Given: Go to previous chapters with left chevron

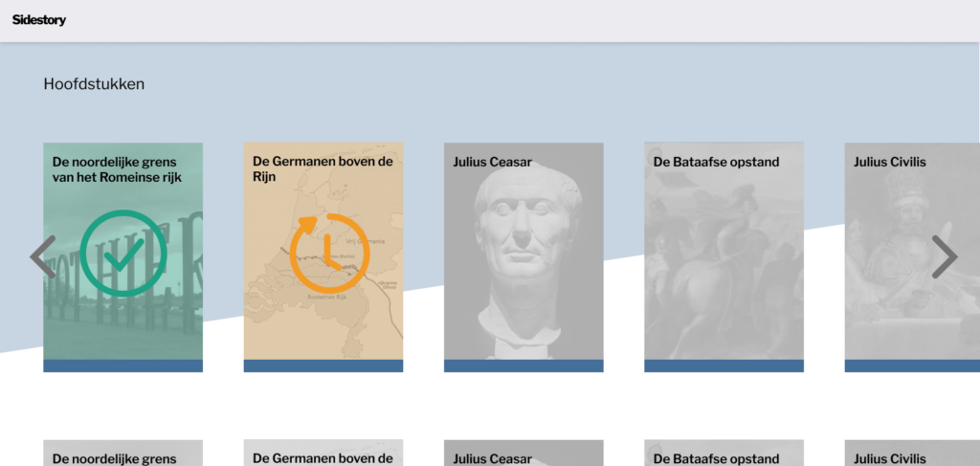Looking at the screenshot, I should 43,256.
